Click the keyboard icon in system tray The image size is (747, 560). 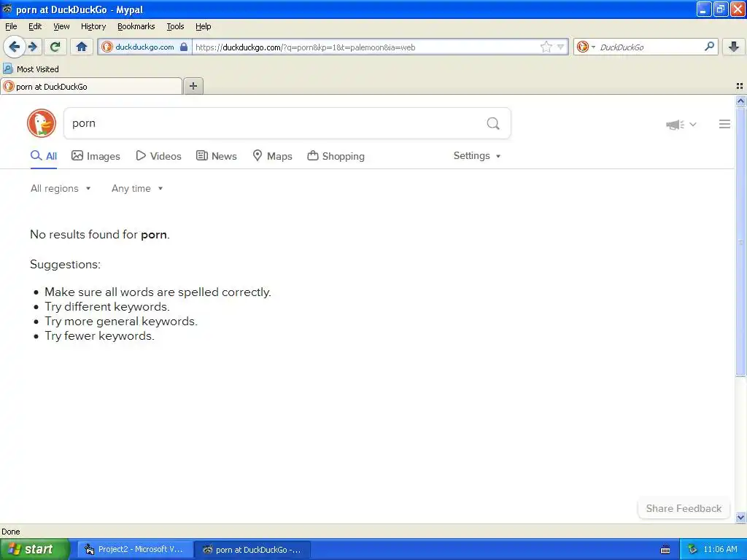coord(665,550)
